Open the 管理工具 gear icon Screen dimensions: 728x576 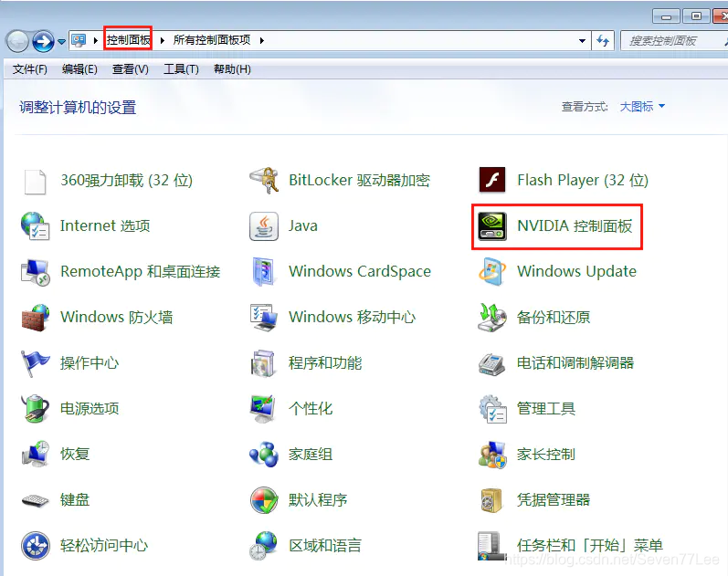point(492,409)
